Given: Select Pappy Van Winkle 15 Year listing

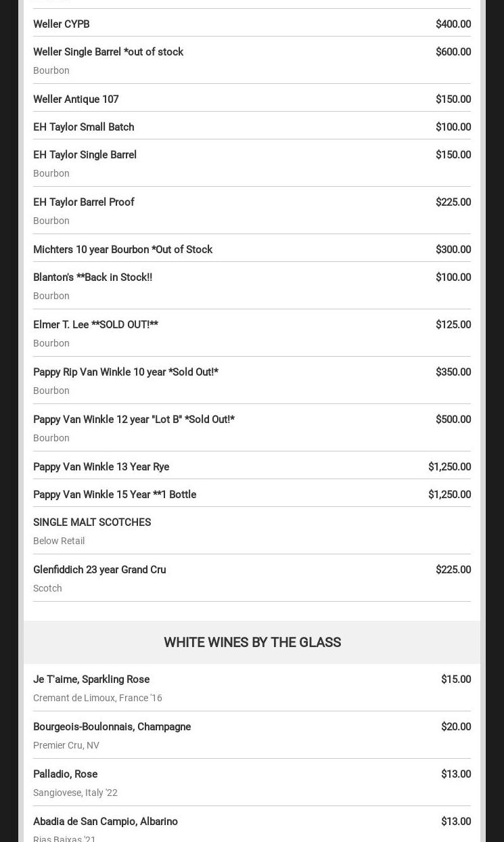Looking at the screenshot, I should [115, 495].
